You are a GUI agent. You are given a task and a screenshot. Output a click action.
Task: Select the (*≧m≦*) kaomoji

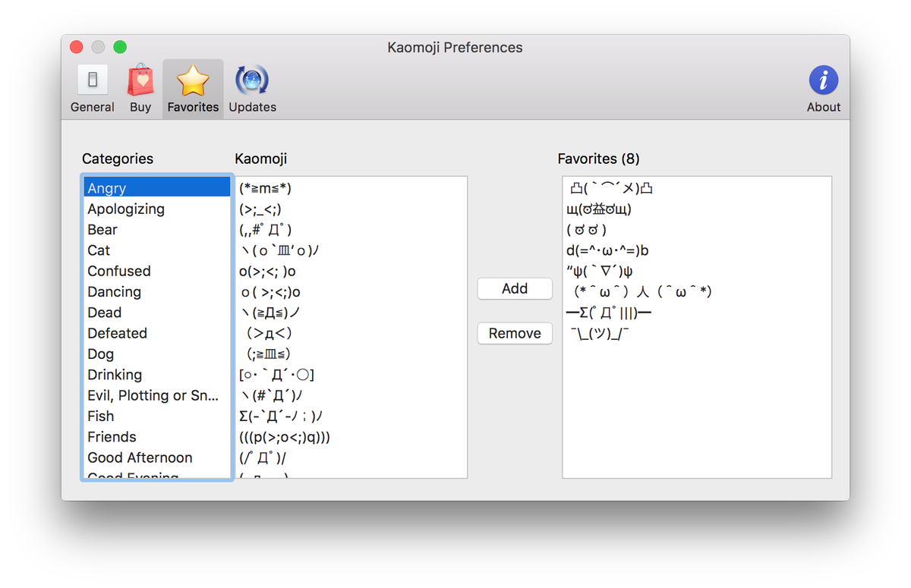[351, 187]
